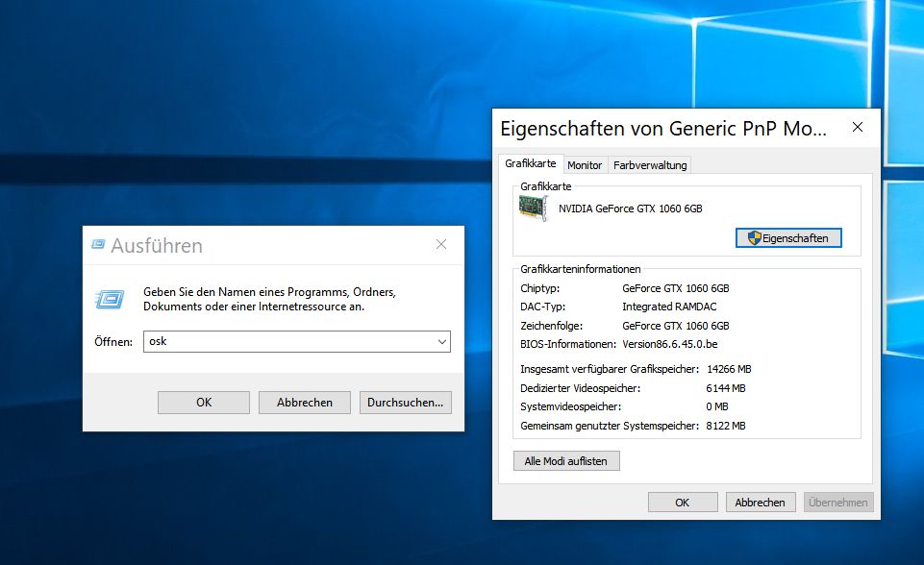This screenshot has height=565, width=924.
Task: Click the 8122 MB shared memory value
Action: (x=726, y=426)
